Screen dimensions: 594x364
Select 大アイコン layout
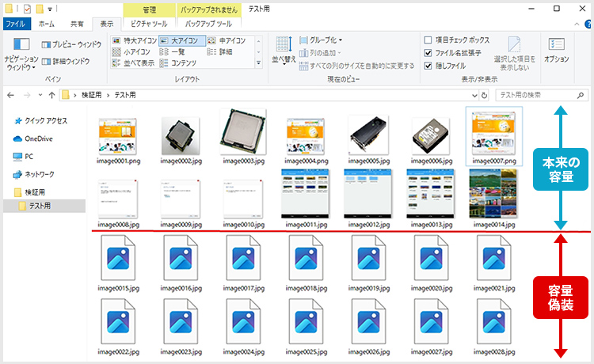182,40
